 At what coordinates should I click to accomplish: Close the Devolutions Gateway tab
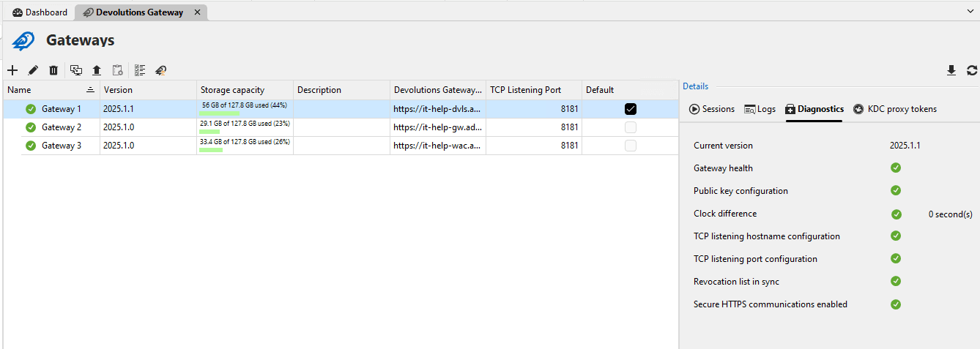click(197, 12)
